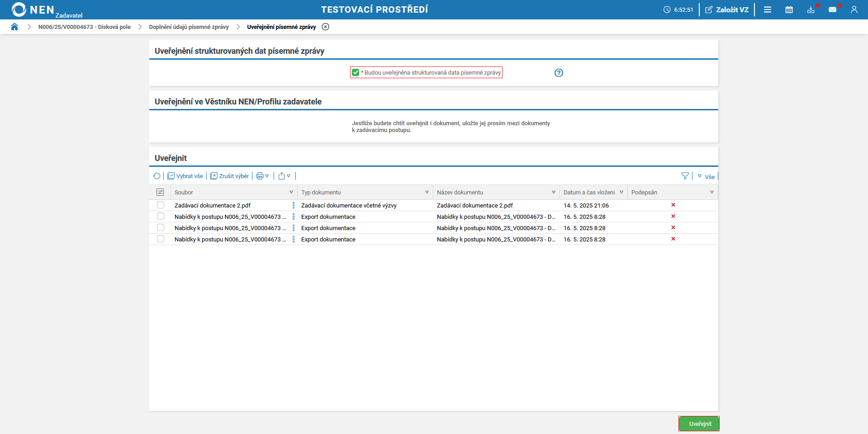
Task: Open the user profile icon
Action: click(x=854, y=9)
